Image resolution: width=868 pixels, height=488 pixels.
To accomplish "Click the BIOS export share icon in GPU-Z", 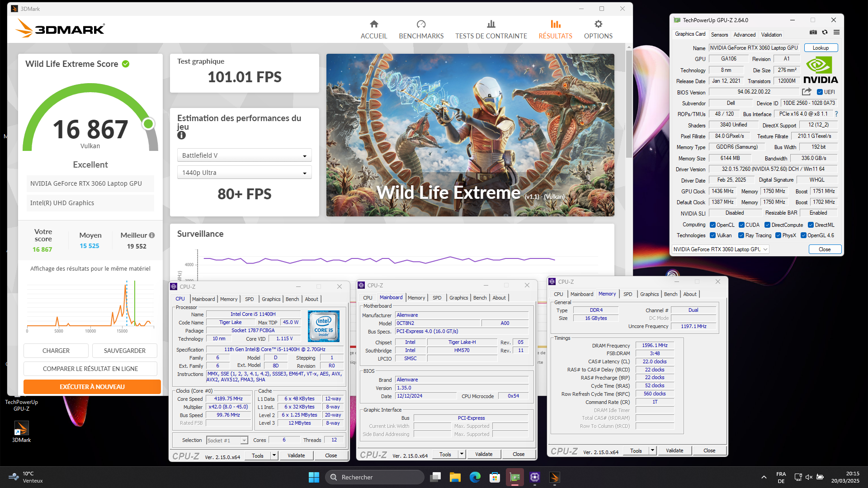I will 807,92.
